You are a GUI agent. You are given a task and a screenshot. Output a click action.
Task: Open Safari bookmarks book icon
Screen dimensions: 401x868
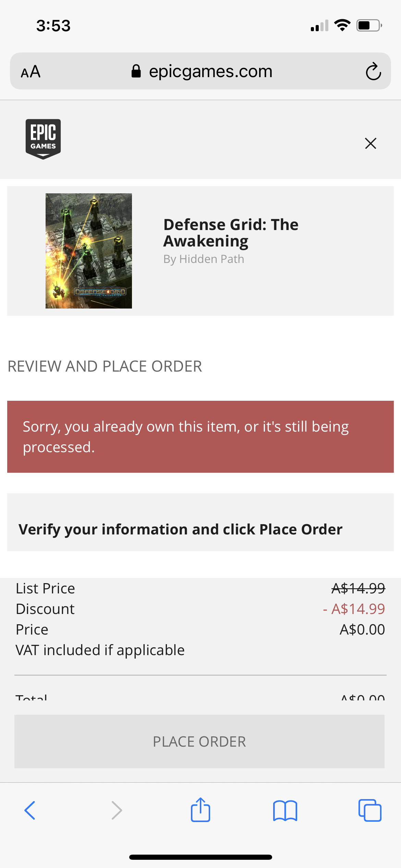(x=285, y=810)
